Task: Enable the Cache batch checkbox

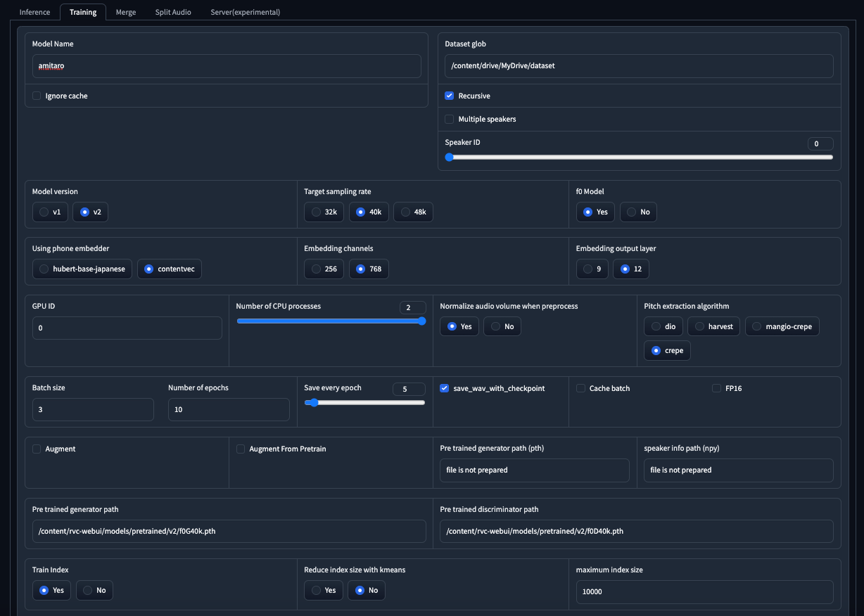Action: pos(580,388)
